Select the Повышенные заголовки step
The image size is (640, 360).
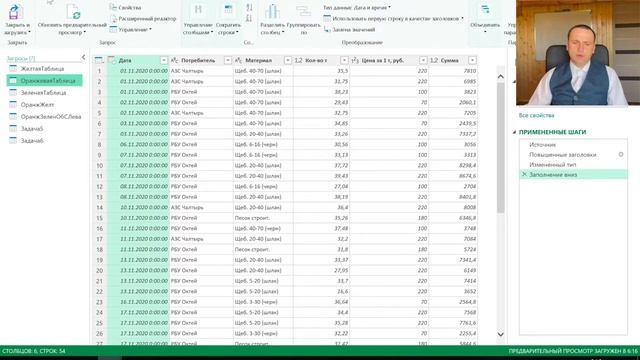pyautogui.click(x=573, y=155)
